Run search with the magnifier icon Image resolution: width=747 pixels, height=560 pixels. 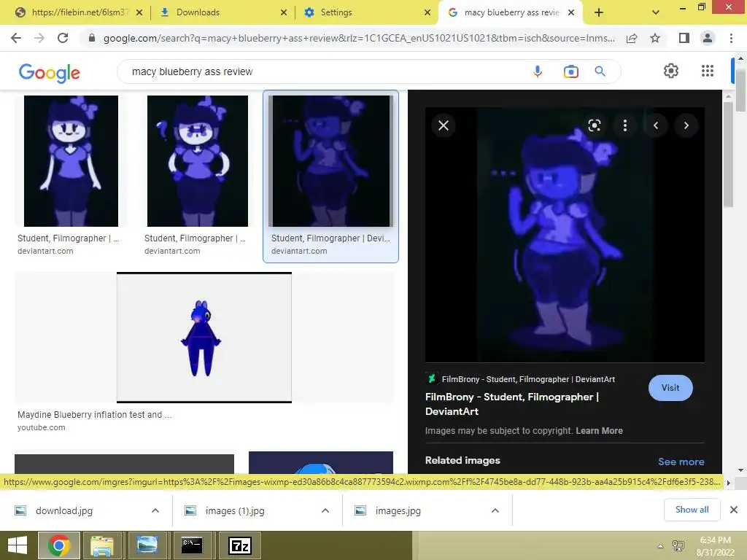pos(600,71)
